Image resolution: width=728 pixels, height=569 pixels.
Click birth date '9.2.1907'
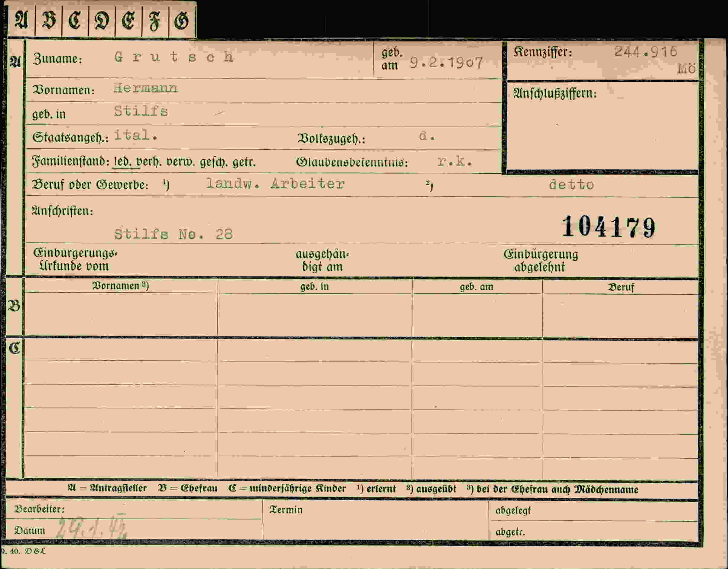446,63
